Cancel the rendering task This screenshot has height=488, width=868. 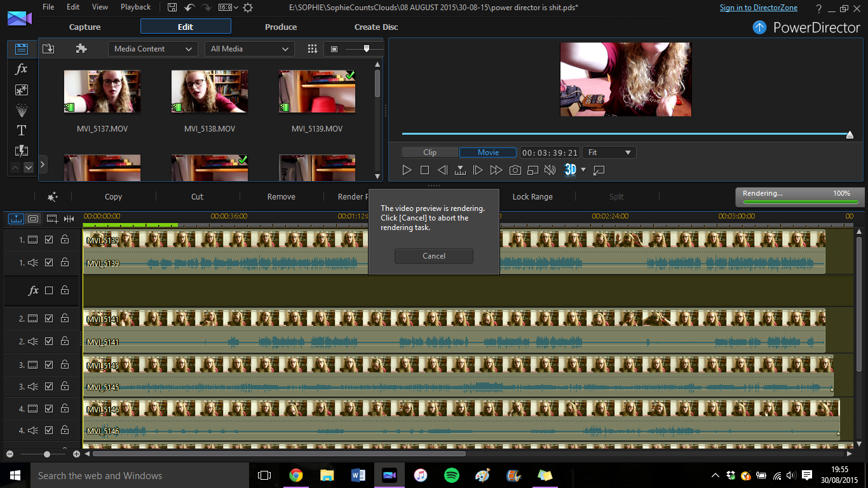[434, 256]
